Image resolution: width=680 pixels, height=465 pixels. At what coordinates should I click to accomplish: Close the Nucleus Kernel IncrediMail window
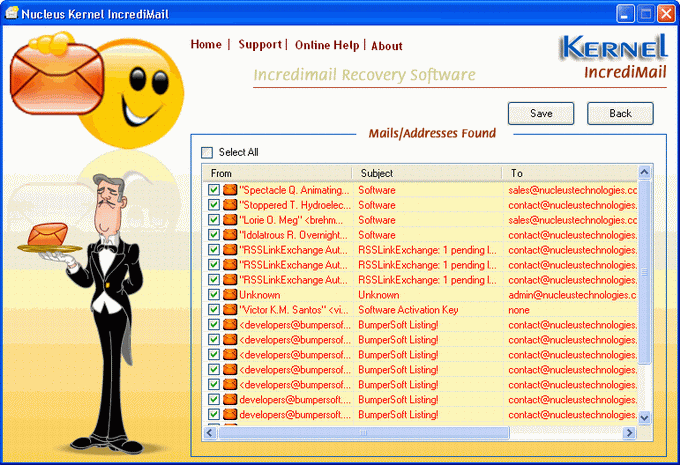666,14
